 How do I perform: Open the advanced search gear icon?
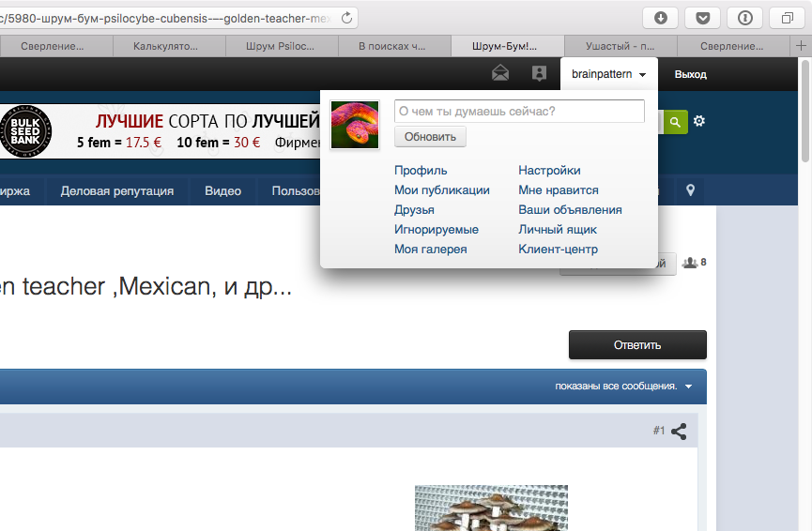[x=699, y=121]
